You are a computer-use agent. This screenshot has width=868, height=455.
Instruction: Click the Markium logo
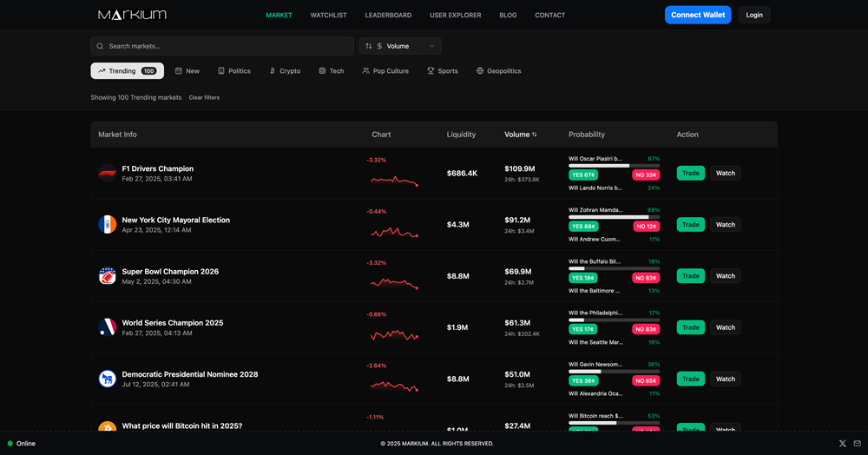132,15
